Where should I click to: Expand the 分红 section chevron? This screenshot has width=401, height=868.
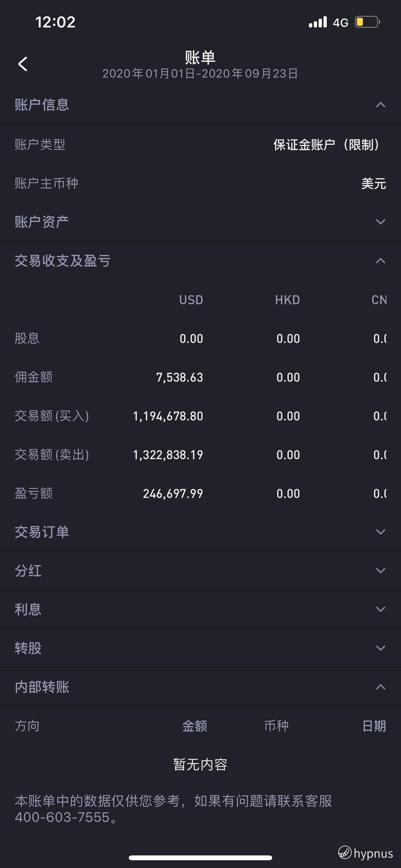coord(380,571)
